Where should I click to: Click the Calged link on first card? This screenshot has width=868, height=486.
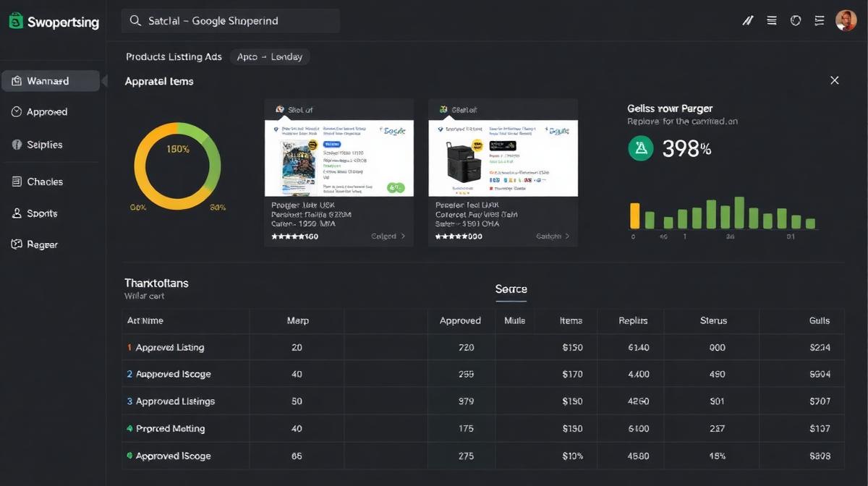pos(388,236)
